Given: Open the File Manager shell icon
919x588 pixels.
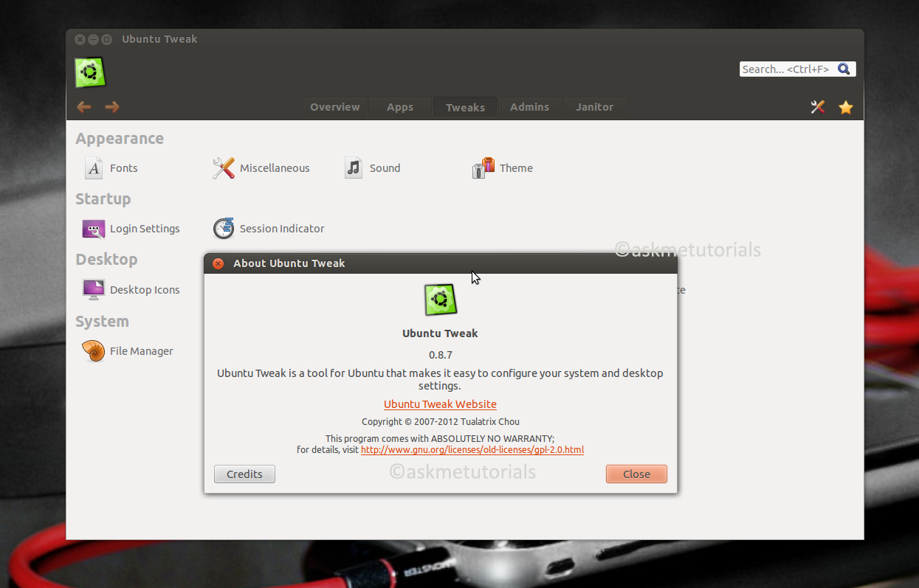Looking at the screenshot, I should (x=94, y=351).
